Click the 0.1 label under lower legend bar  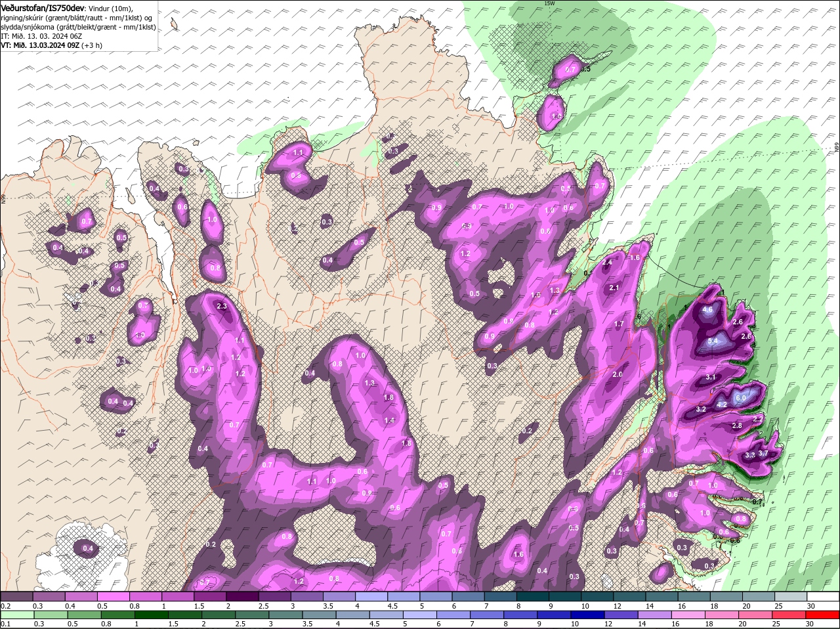pos(5,623)
